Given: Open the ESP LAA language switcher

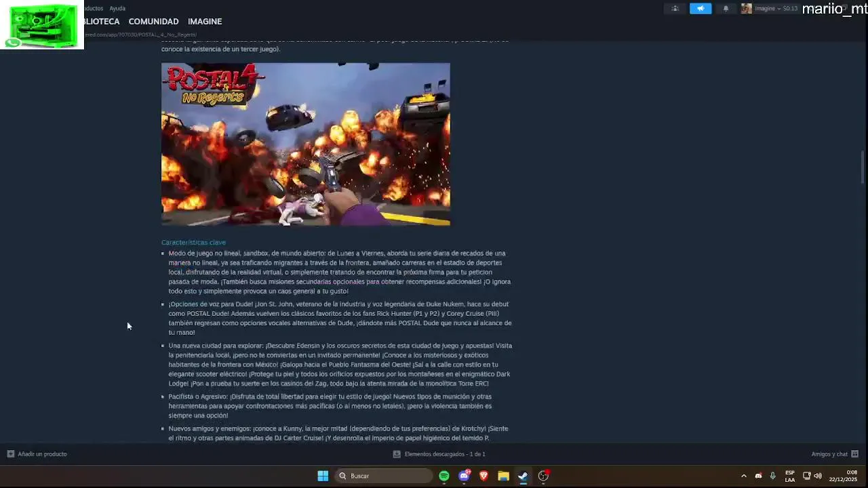Looking at the screenshot, I should tap(790, 476).
